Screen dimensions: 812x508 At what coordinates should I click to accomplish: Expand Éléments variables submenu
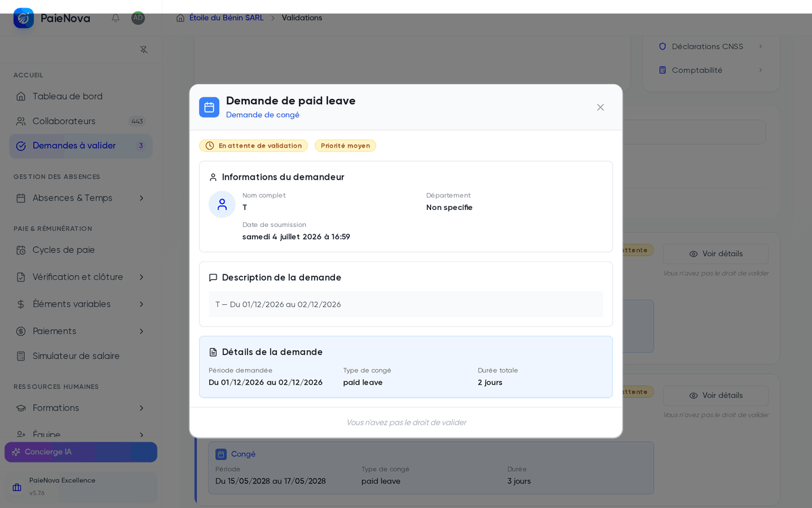[x=141, y=304]
